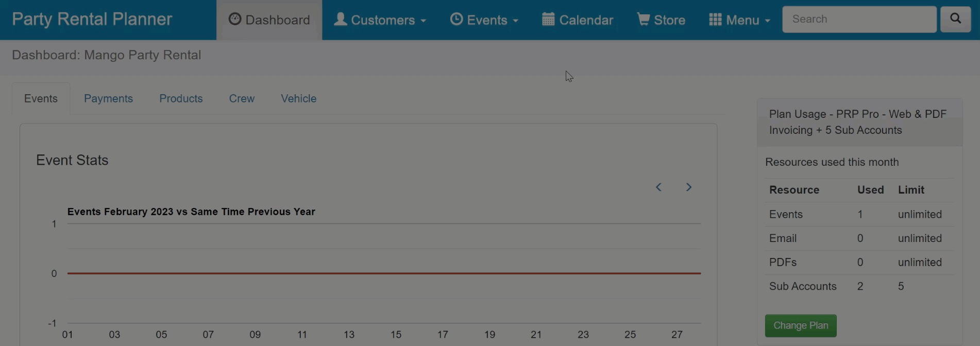Click the Dashboard gauge icon
This screenshot has height=346, width=980.
click(x=235, y=19)
